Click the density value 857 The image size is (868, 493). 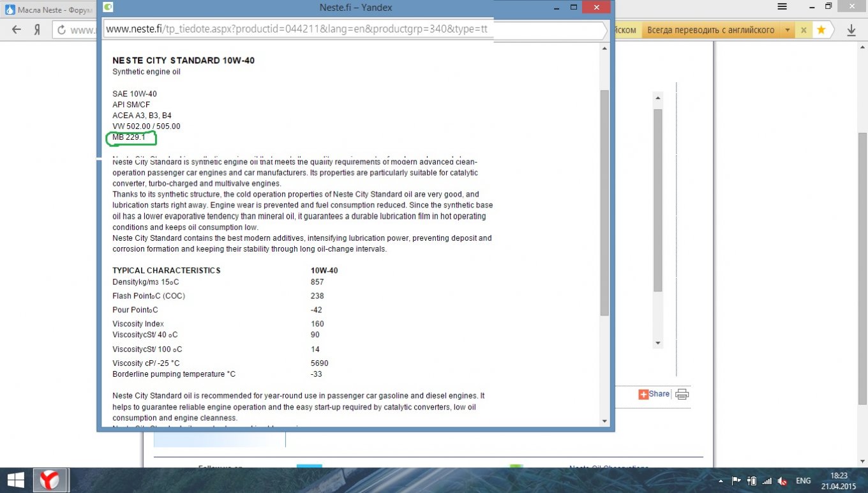point(317,282)
